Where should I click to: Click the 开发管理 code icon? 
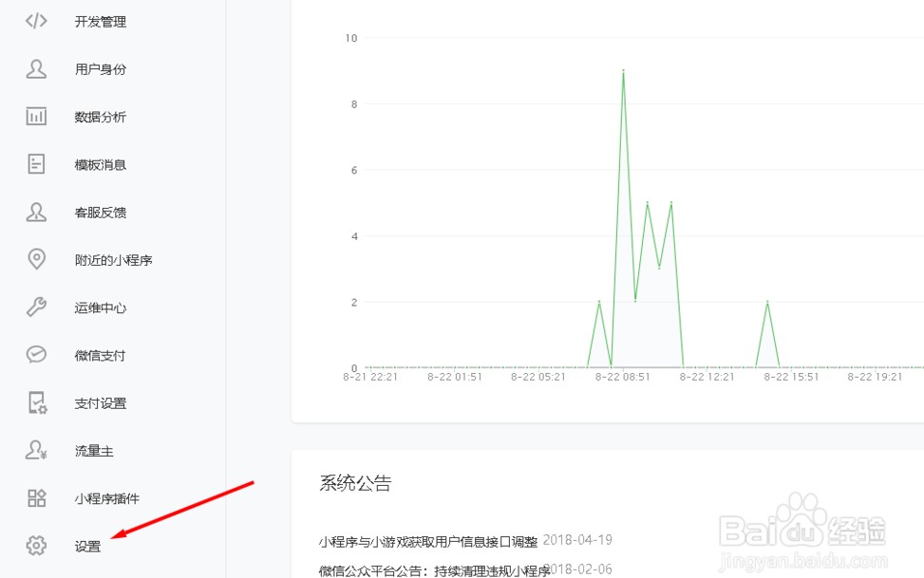point(36,21)
